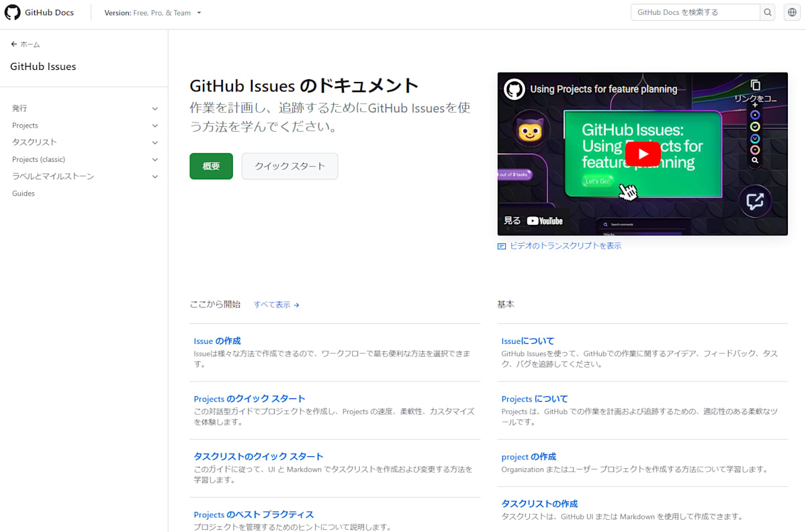Click ここから開始 heading
The width and height of the screenshot is (806, 532).
tap(215, 304)
